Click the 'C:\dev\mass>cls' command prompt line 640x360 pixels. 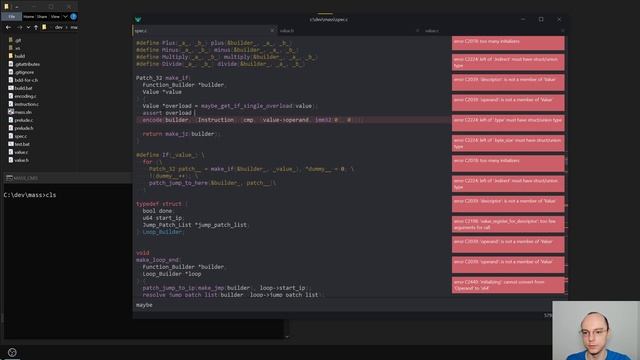click(x=30, y=195)
